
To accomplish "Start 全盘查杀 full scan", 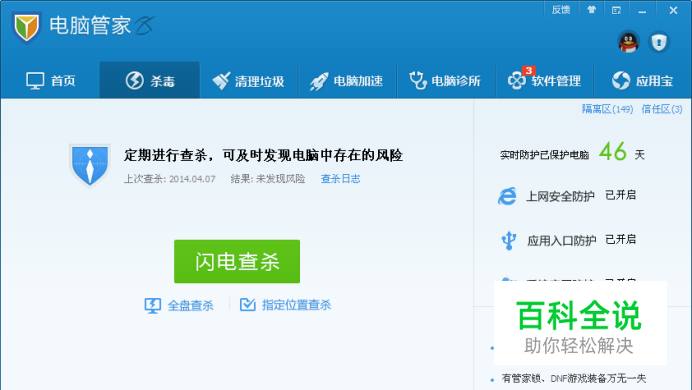I will point(179,305).
